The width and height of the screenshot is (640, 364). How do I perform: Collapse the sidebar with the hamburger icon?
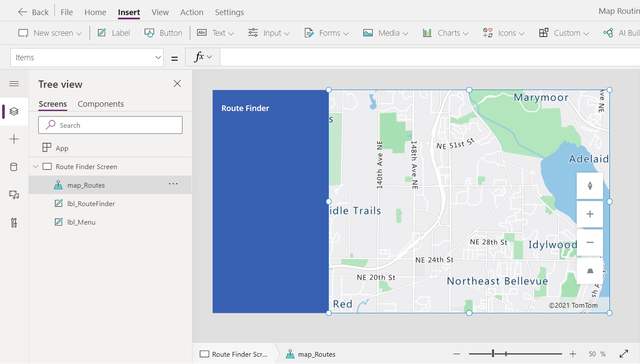tap(14, 83)
